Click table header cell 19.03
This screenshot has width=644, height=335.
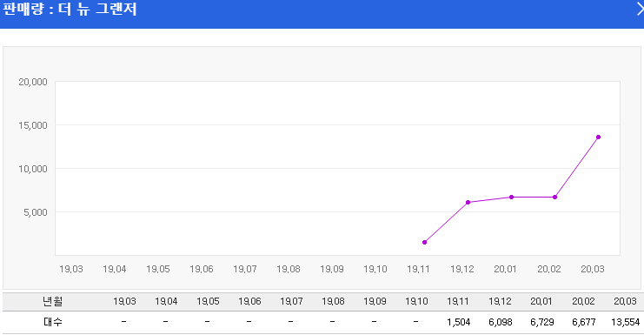click(x=124, y=301)
